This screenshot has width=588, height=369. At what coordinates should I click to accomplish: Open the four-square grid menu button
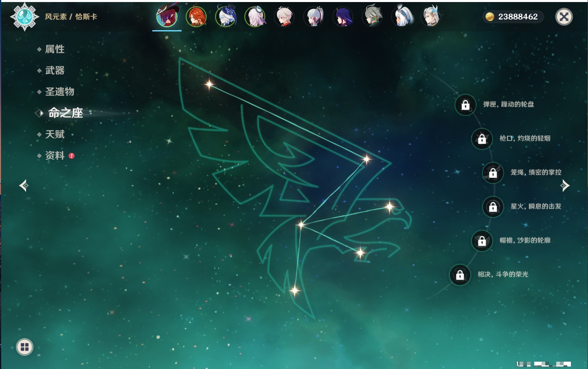[24, 347]
